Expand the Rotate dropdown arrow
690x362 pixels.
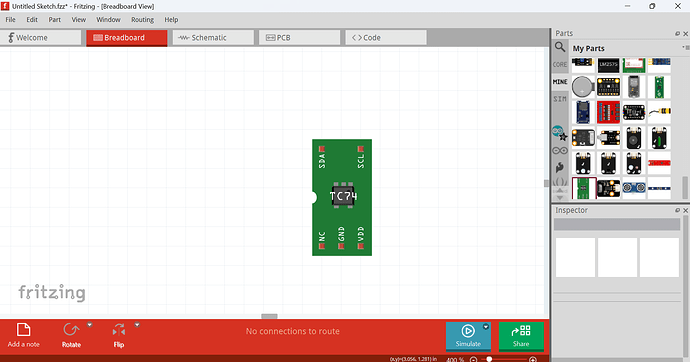90,325
